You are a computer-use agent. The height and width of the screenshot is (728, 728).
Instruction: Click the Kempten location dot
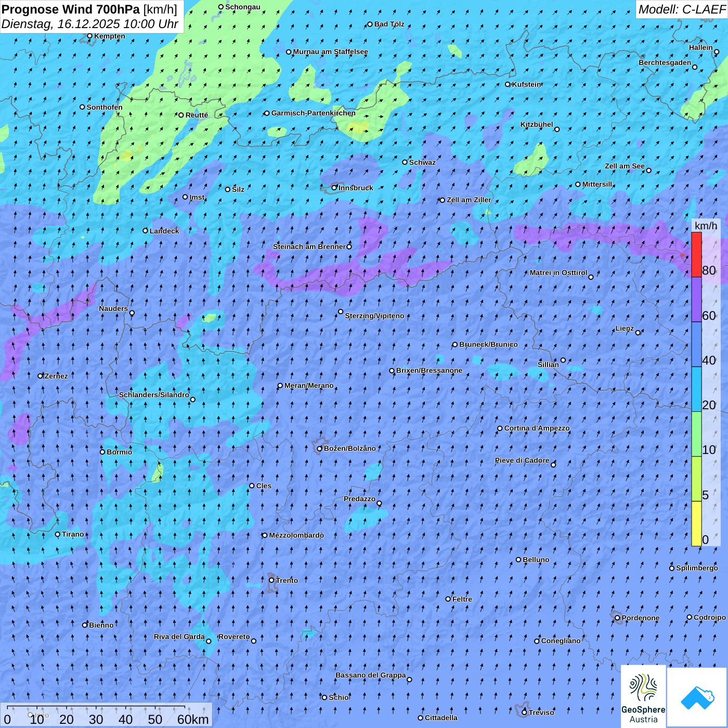tap(89, 36)
